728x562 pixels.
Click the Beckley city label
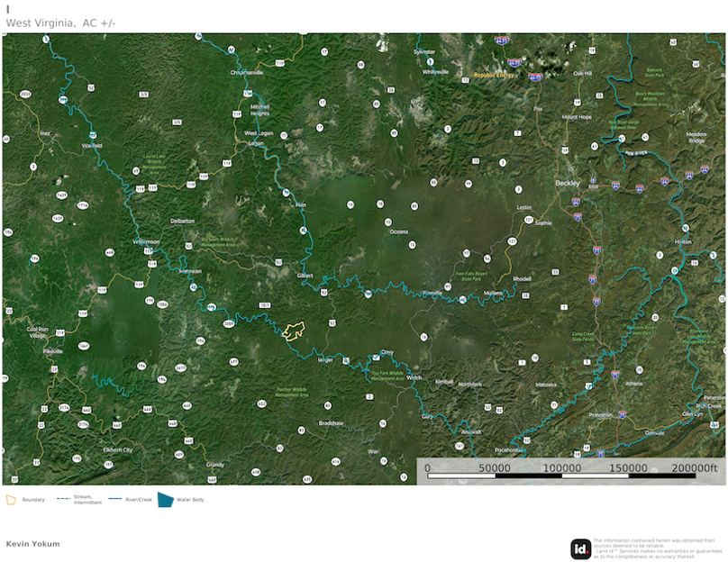click(x=568, y=185)
